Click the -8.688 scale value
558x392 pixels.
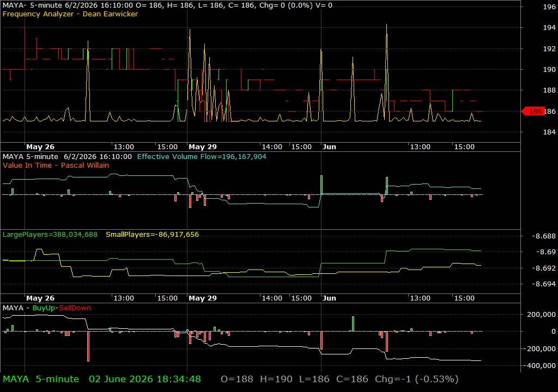pyautogui.click(x=543, y=236)
